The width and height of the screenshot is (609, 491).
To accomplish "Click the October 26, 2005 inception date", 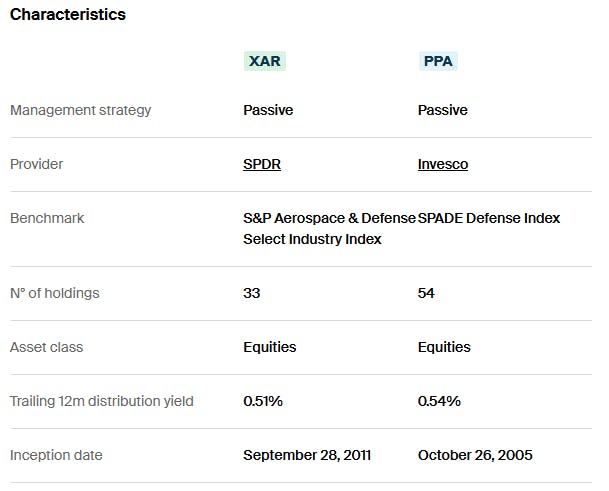I will [x=475, y=455].
